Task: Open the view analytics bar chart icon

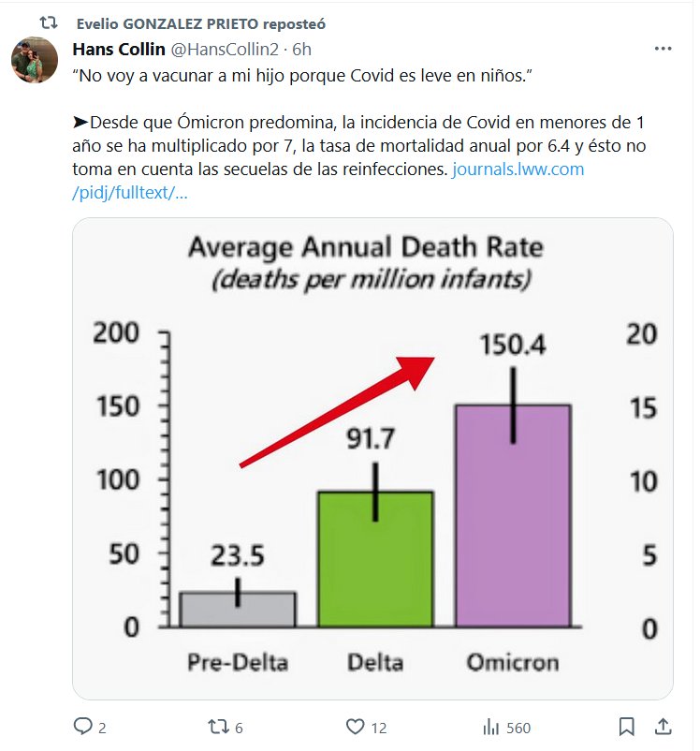Action: (x=490, y=727)
